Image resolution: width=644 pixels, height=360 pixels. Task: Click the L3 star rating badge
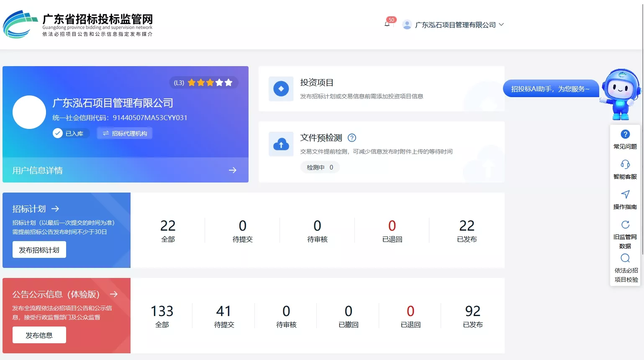click(203, 82)
